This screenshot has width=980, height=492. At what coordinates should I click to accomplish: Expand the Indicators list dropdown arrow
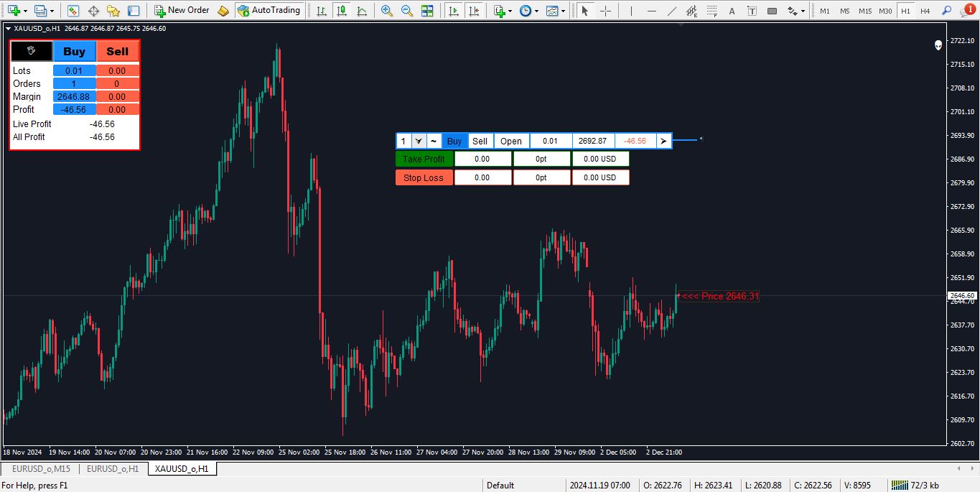(x=510, y=11)
